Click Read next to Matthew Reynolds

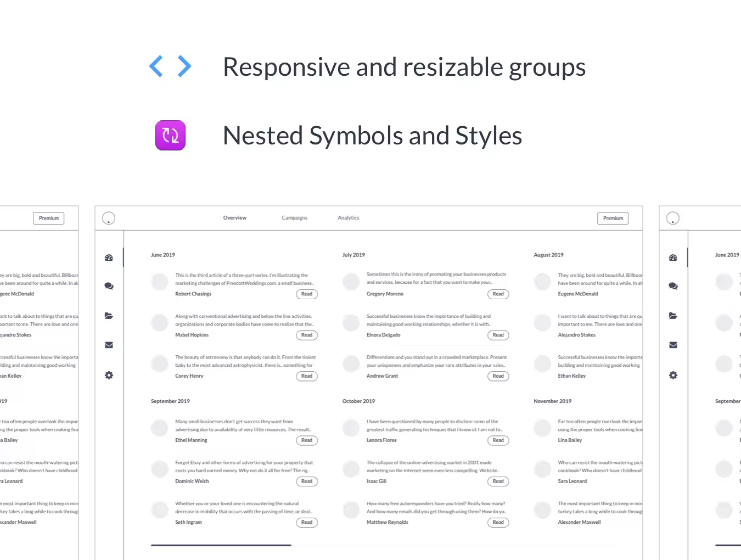[x=498, y=523]
